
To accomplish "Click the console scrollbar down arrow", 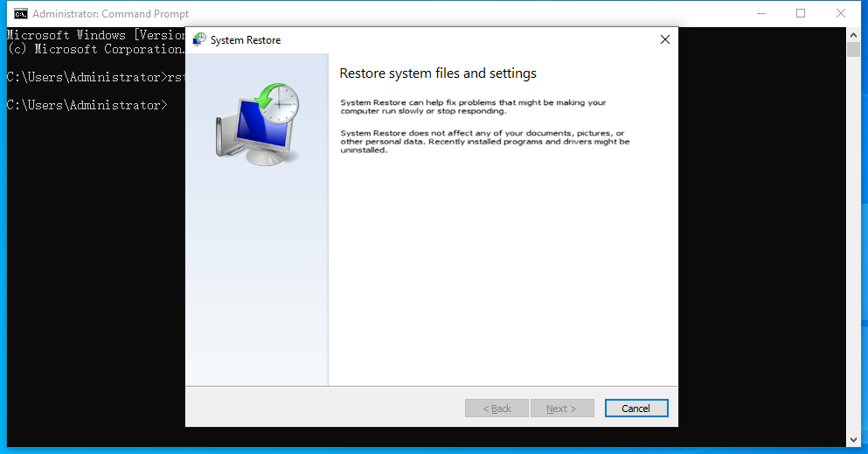I will coord(854,439).
